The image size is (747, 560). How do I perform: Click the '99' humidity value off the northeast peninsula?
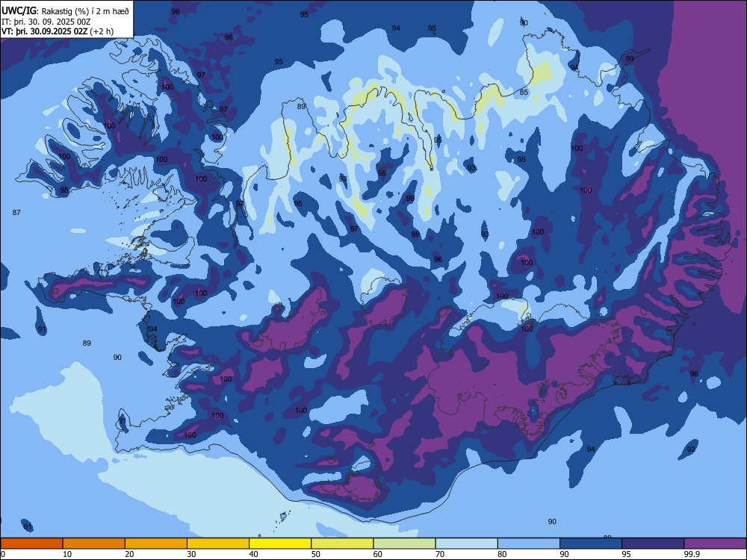[x=630, y=58]
